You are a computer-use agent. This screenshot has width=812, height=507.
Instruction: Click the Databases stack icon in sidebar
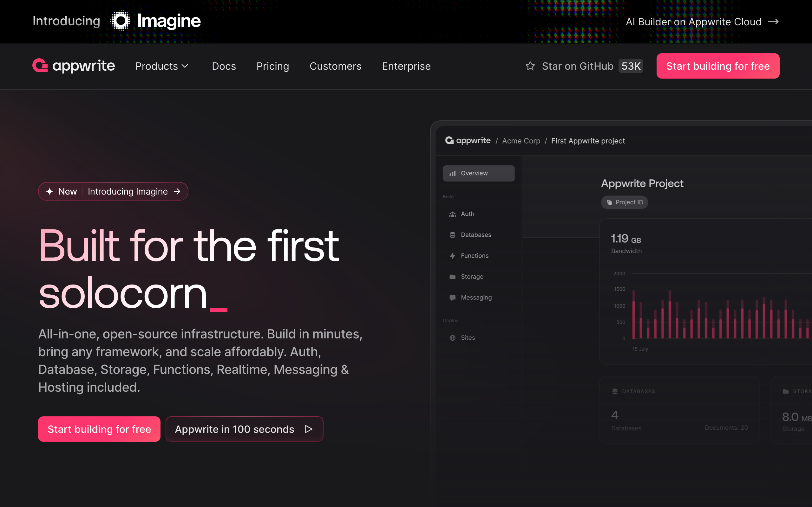pos(452,235)
